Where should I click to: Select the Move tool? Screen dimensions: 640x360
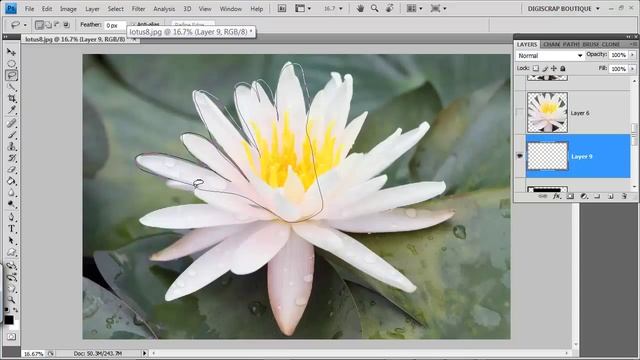[x=11, y=52]
